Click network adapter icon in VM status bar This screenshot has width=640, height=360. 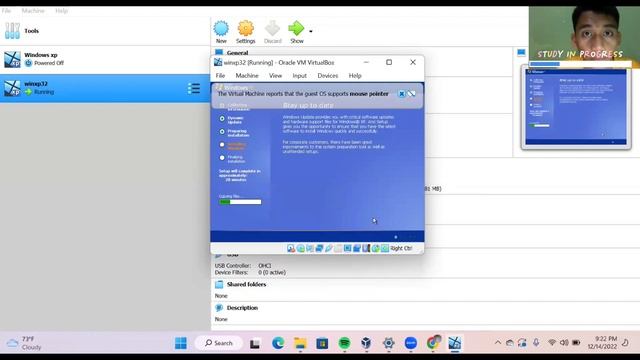[319, 248]
